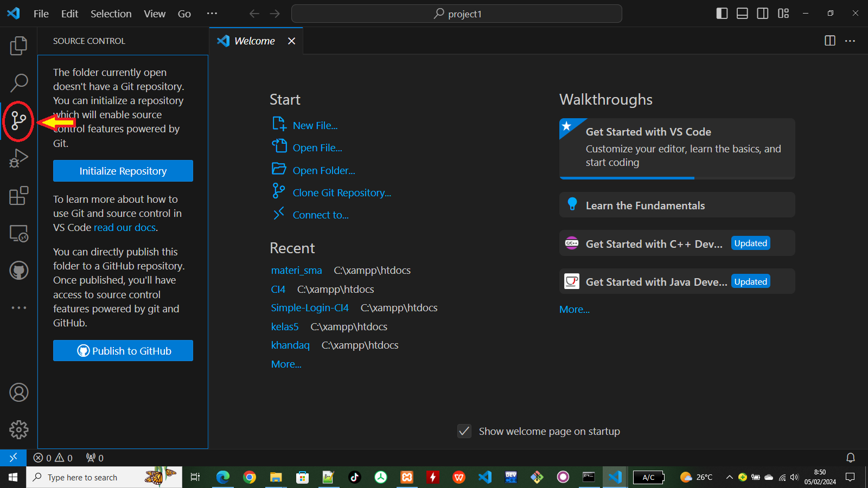Screen dimensions: 868x488
Task: Open the Go menu
Action: pyautogui.click(x=184, y=14)
